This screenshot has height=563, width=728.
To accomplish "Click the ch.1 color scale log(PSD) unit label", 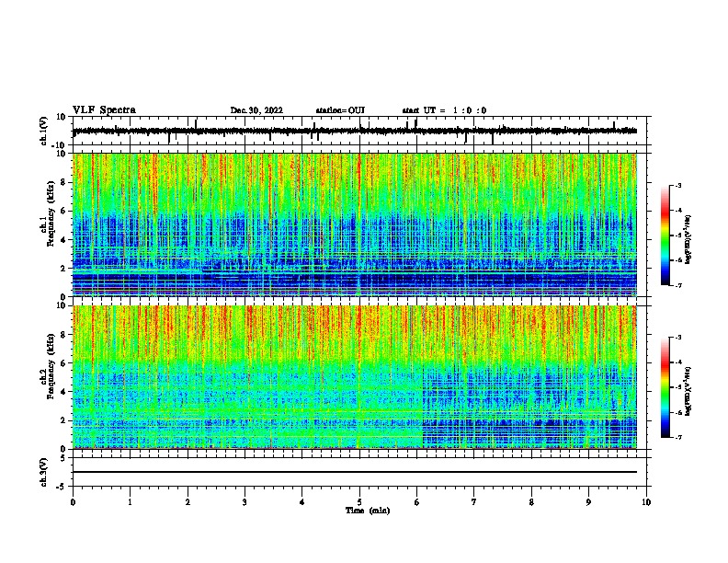I will coord(688,239).
